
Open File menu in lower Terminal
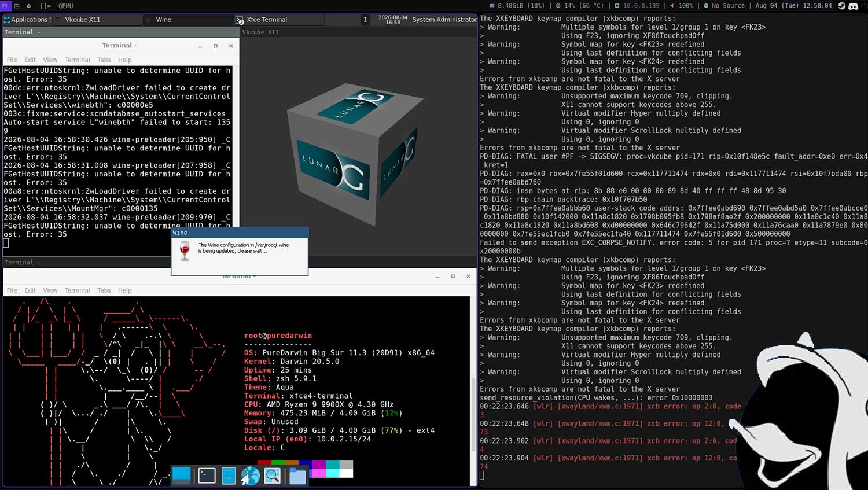click(12, 290)
